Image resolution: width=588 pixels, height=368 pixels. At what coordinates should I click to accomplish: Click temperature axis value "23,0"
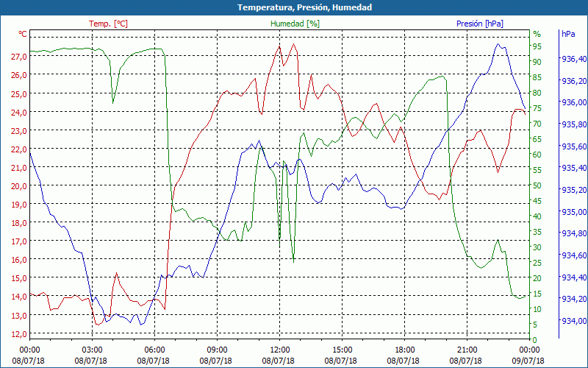[19, 130]
